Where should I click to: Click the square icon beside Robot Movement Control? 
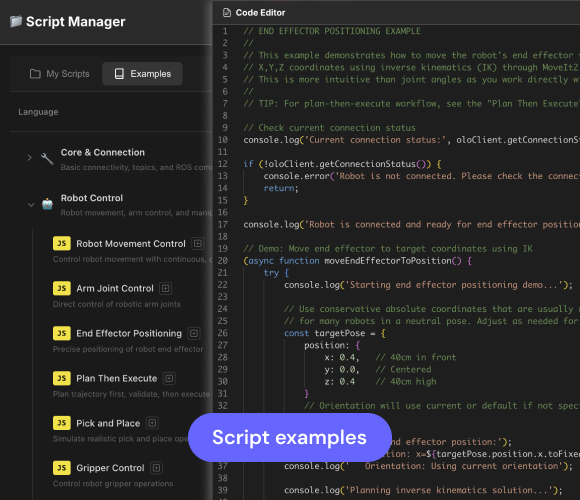(x=198, y=243)
